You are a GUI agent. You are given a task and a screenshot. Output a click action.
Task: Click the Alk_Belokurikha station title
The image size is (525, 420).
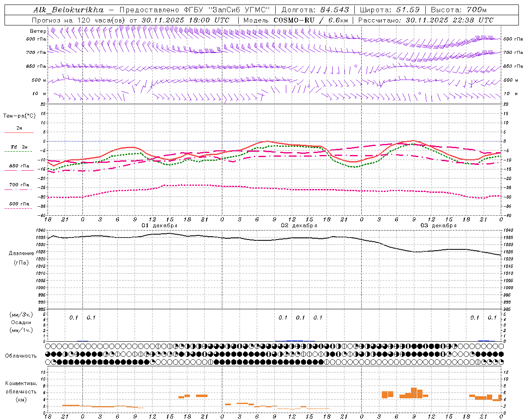tap(69, 10)
